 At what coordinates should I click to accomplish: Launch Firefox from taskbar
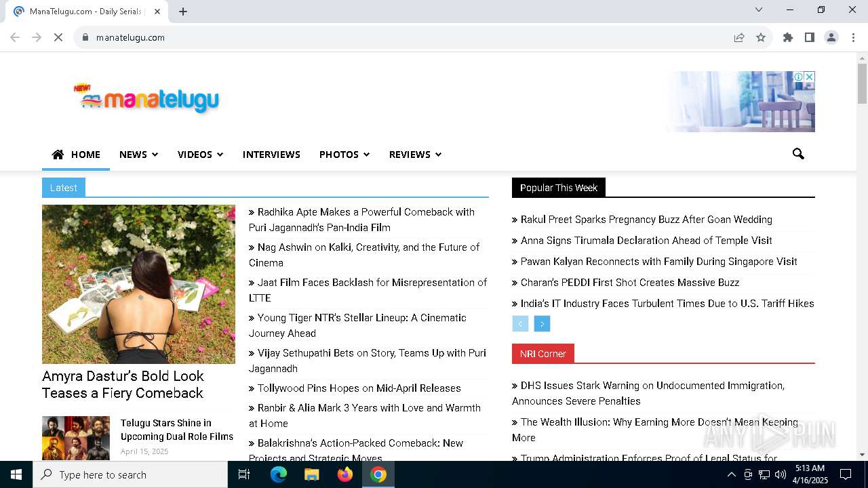(x=345, y=474)
